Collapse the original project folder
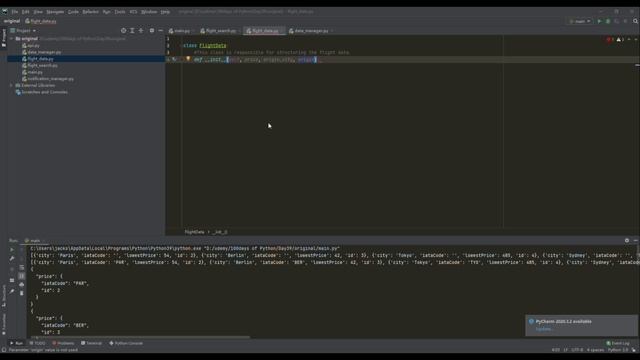 click(x=11, y=39)
